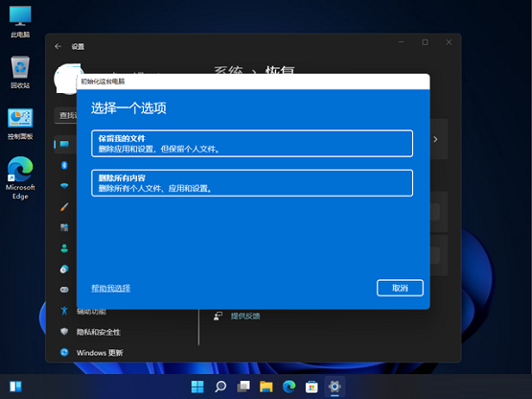Image resolution: width=532 pixels, height=399 pixels.
Task: Select the personalization paintbrush icon
Action: coord(64,207)
